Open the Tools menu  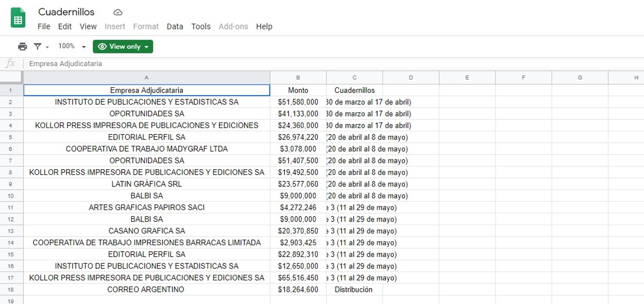201,26
